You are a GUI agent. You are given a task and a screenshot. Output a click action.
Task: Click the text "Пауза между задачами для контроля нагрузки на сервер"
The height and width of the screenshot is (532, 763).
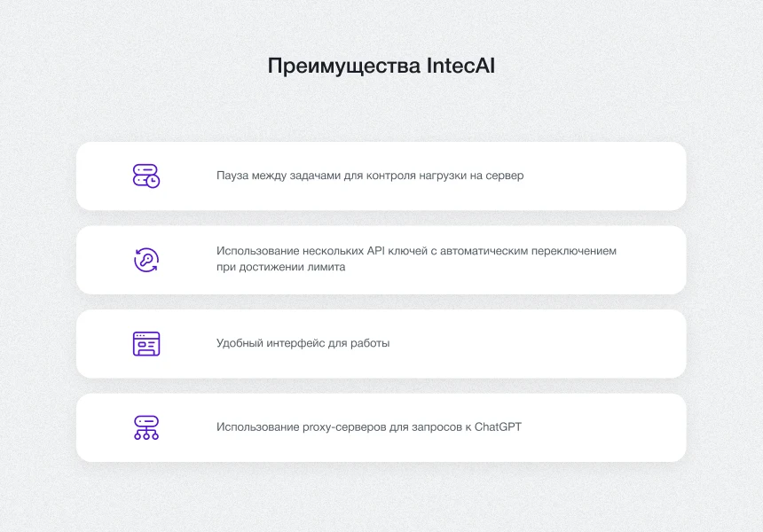(x=370, y=176)
